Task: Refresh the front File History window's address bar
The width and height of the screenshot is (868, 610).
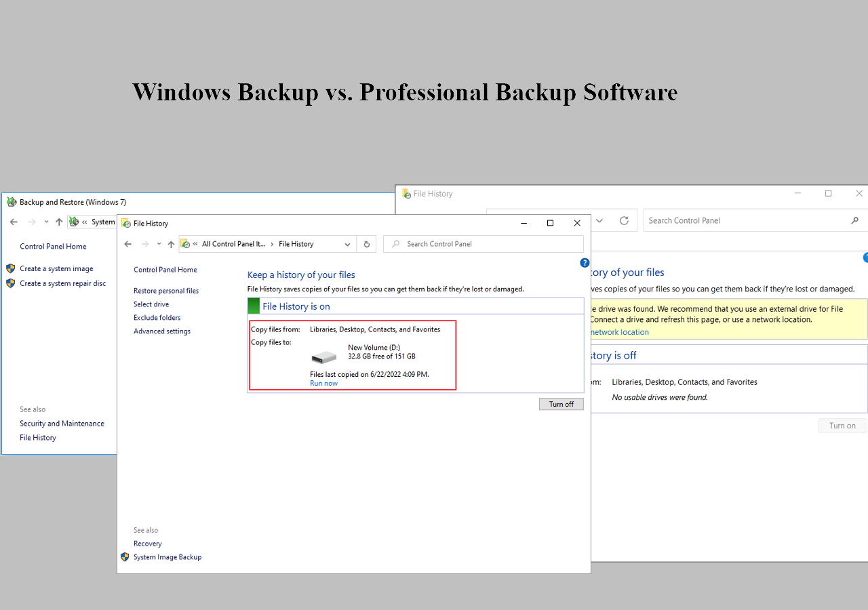Action: [x=367, y=244]
